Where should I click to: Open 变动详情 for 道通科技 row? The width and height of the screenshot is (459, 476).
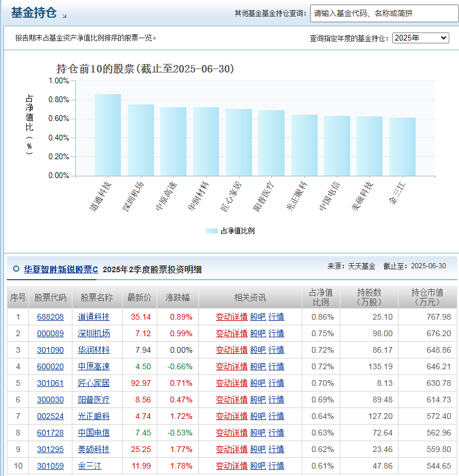[x=231, y=317]
